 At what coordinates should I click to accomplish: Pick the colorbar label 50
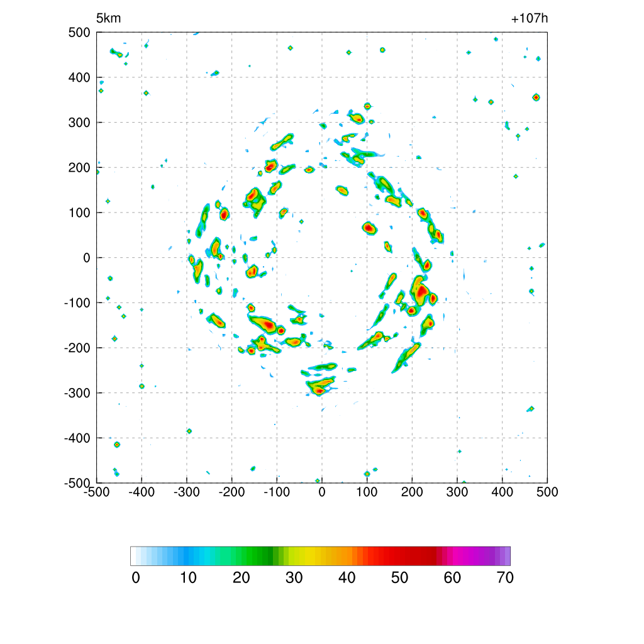[399, 578]
